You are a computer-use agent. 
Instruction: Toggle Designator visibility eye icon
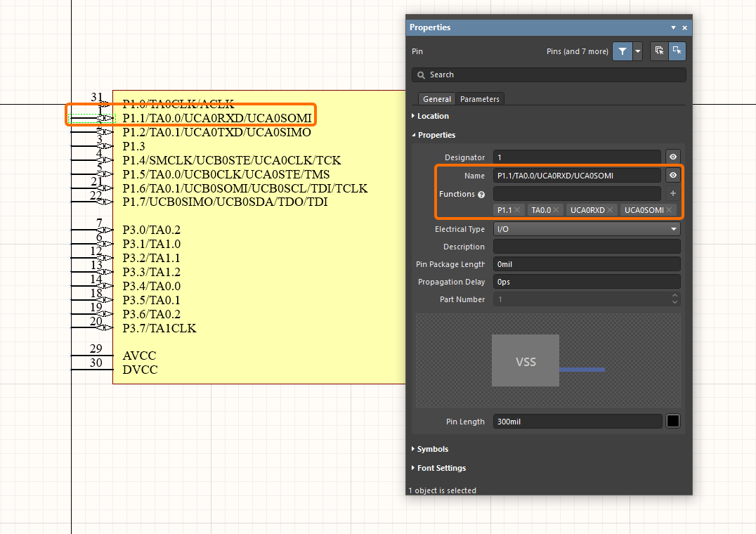pyautogui.click(x=672, y=157)
